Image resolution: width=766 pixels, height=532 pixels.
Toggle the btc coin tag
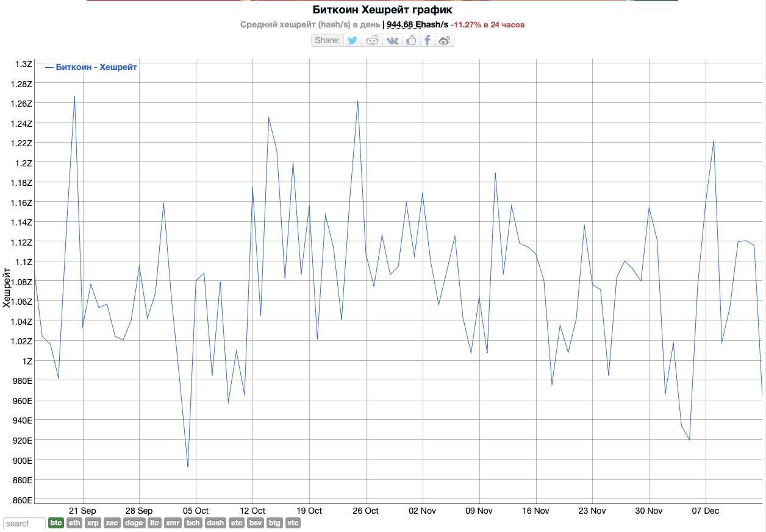[56, 523]
